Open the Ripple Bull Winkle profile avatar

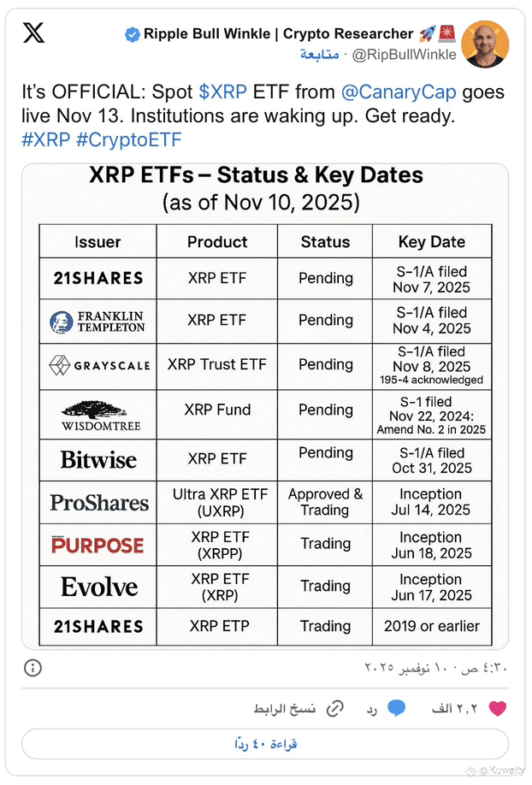click(485, 44)
